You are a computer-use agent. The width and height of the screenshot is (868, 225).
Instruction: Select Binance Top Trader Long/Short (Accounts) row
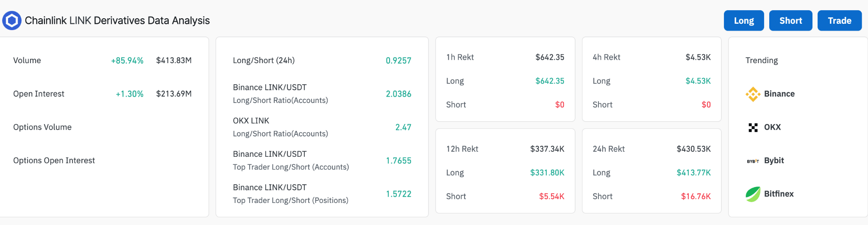(322, 161)
